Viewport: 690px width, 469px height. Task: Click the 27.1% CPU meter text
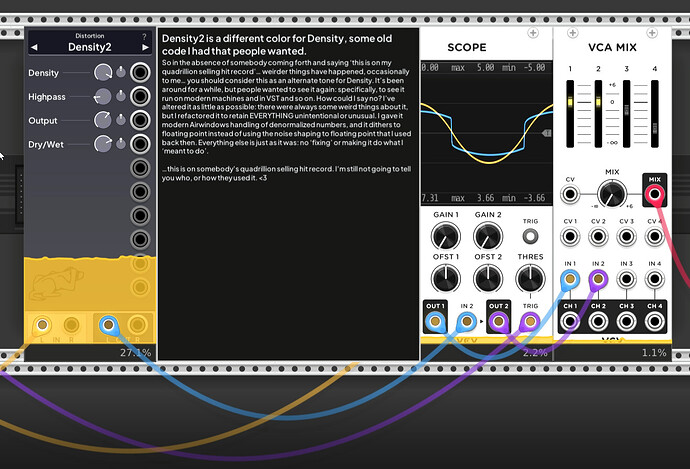coord(136,352)
